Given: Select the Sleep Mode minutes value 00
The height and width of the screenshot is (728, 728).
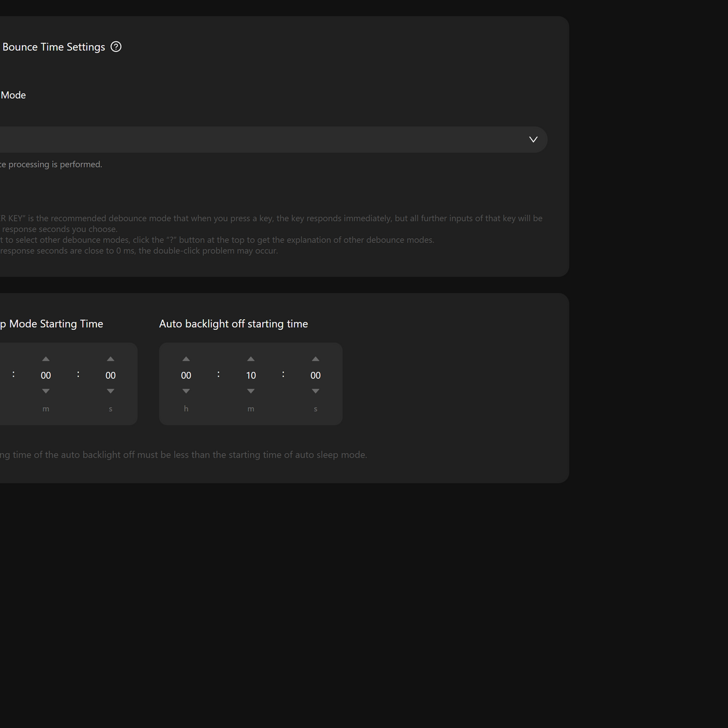Looking at the screenshot, I should 45,376.
